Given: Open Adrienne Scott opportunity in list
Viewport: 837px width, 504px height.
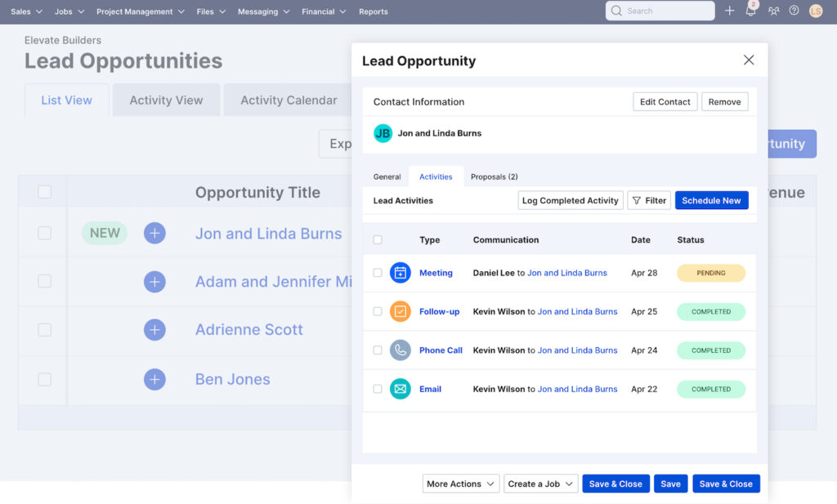Looking at the screenshot, I should point(248,329).
